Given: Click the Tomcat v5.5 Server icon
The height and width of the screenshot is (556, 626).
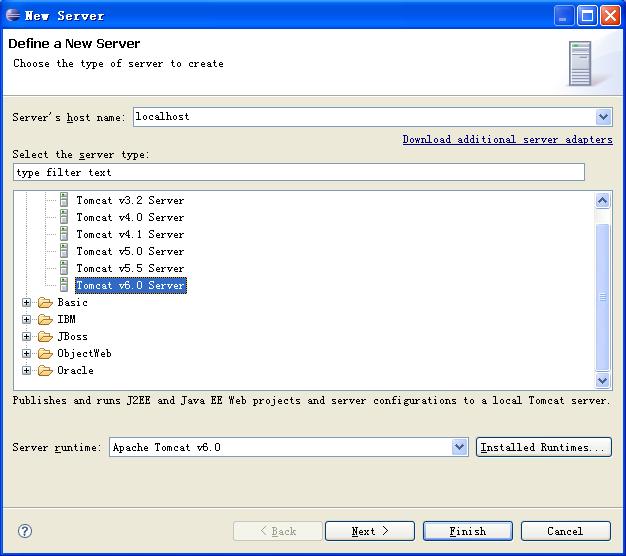Looking at the screenshot, I should click(64, 268).
